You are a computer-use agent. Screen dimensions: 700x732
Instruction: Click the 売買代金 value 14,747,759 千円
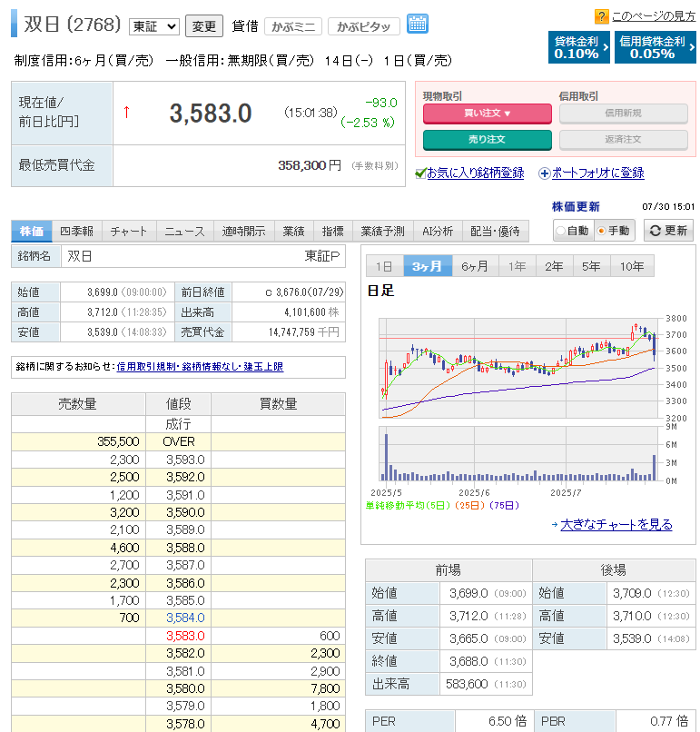click(304, 332)
